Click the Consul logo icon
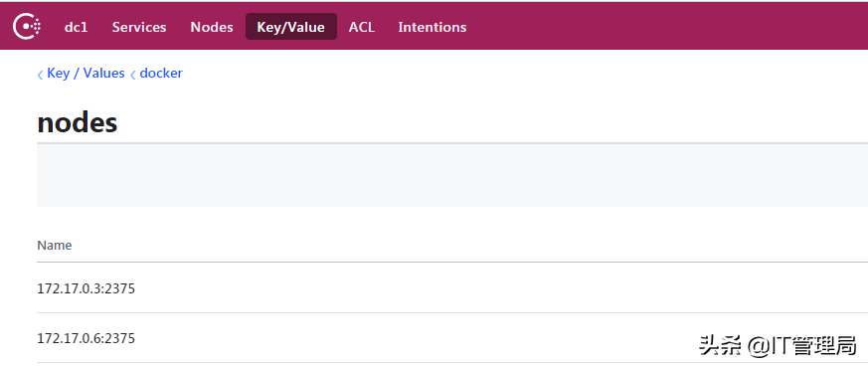Viewport: 868px width, 367px height. 27,27
